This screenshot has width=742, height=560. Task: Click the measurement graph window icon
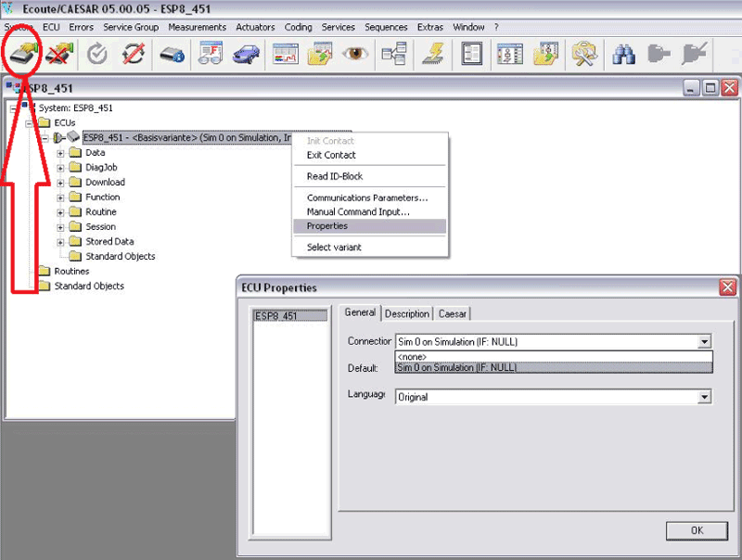[x=286, y=54]
